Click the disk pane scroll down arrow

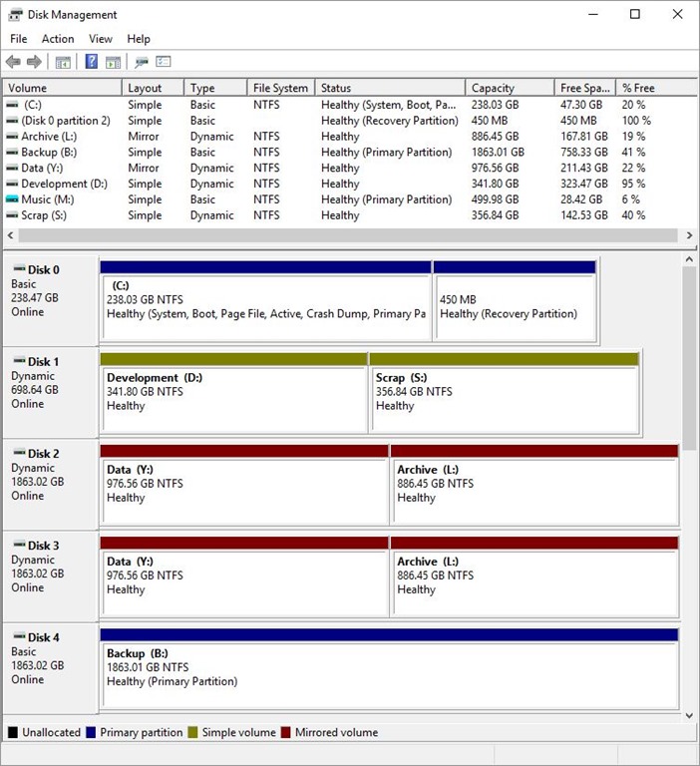point(689,716)
